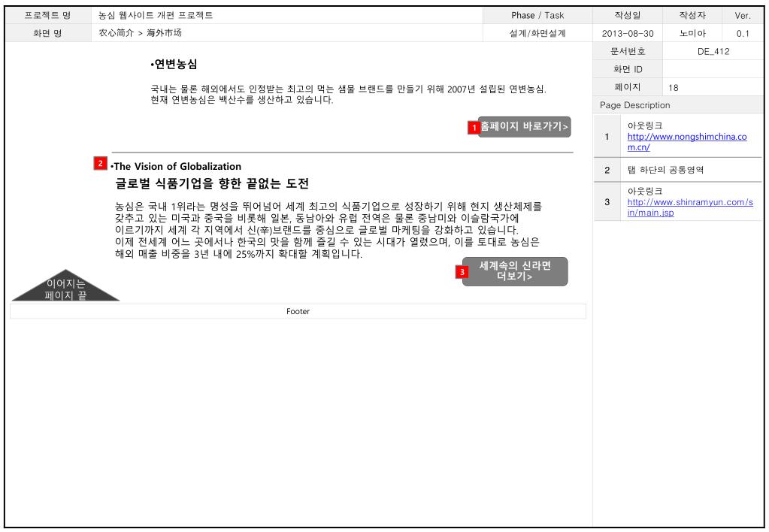Select the page number 18

tap(674, 88)
